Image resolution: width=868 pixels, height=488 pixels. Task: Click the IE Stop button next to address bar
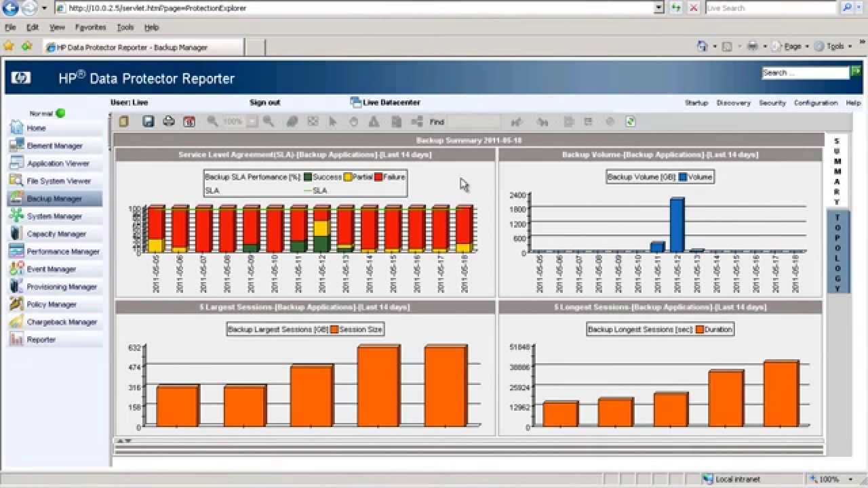click(693, 8)
